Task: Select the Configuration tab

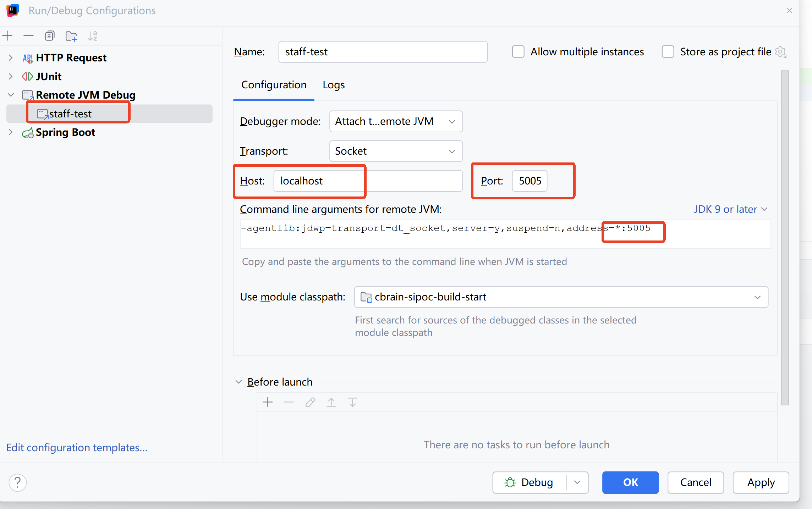Action: (x=274, y=85)
